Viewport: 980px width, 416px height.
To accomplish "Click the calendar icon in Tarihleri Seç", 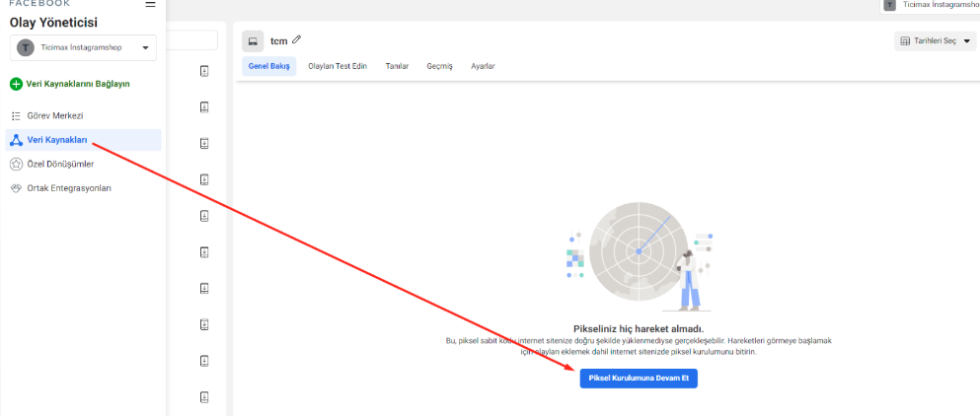I will (x=904, y=41).
